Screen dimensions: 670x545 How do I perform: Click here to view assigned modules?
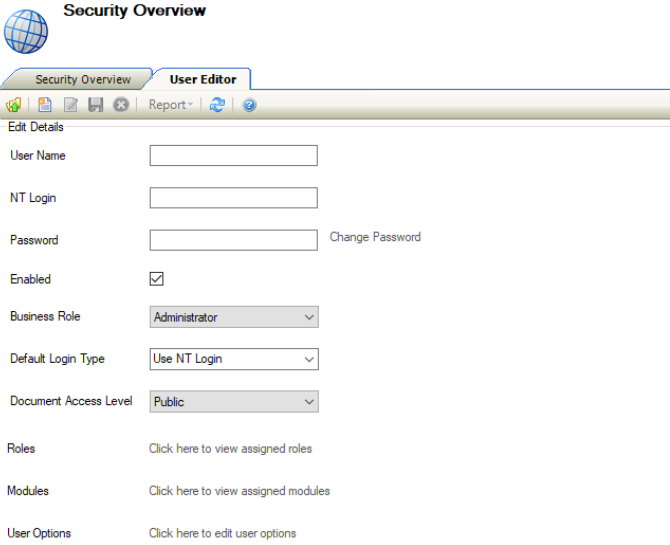pos(239,491)
